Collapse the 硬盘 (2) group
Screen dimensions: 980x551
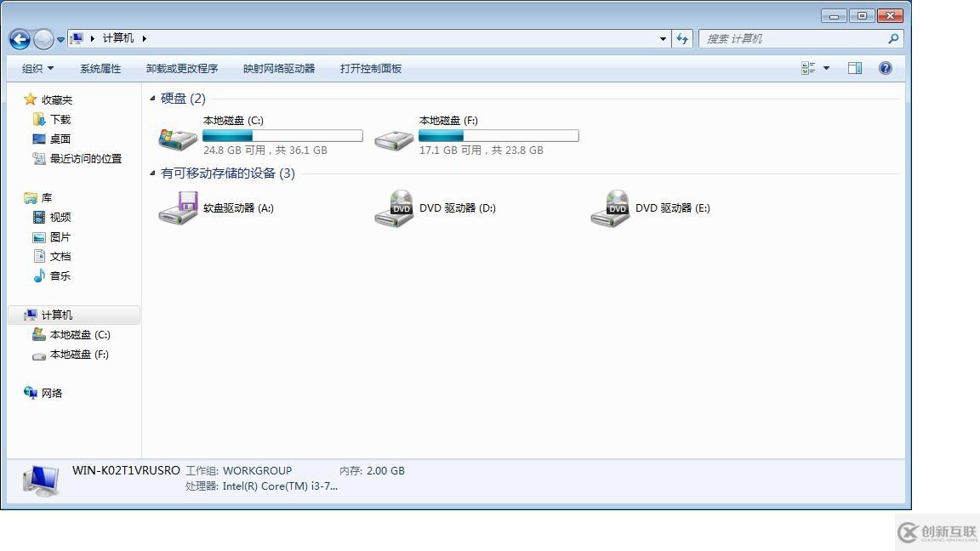coord(152,98)
